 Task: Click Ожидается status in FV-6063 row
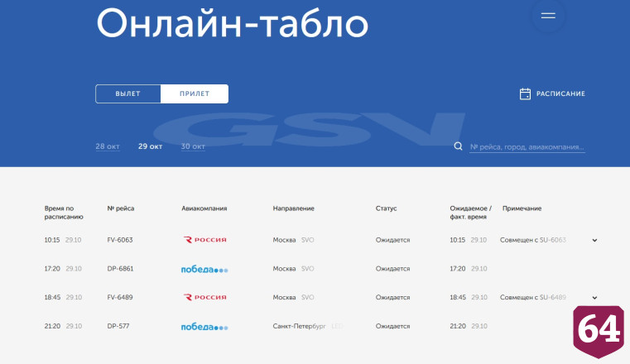tap(392, 240)
